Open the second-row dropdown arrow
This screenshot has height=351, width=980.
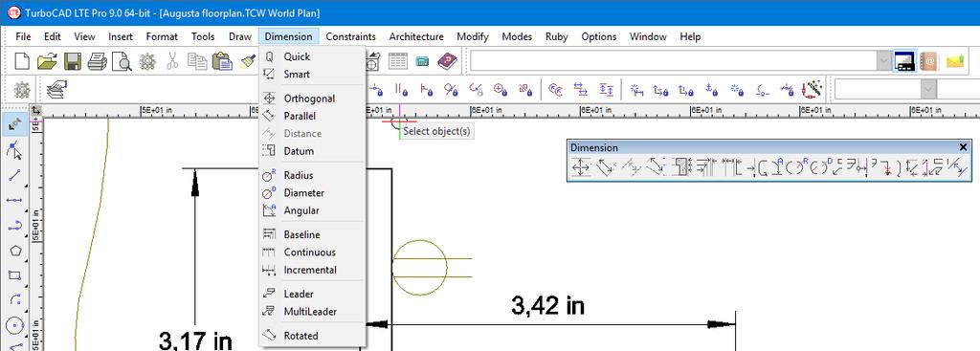tap(928, 90)
